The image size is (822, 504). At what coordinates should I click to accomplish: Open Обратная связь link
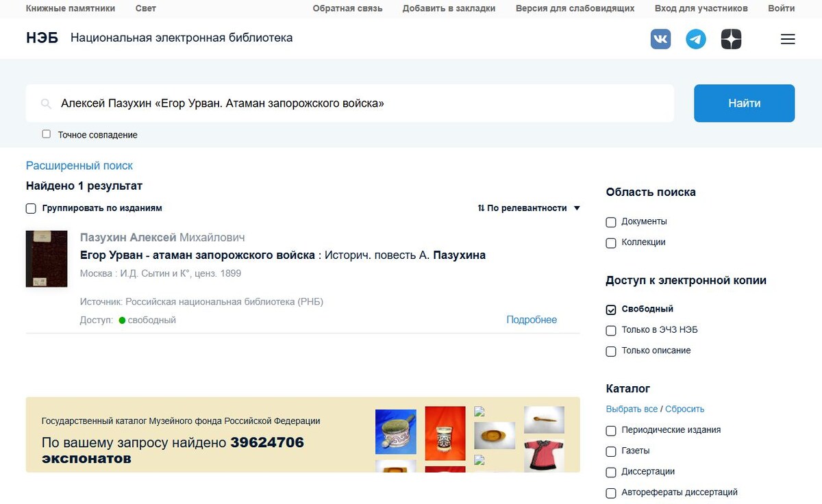pyautogui.click(x=347, y=8)
